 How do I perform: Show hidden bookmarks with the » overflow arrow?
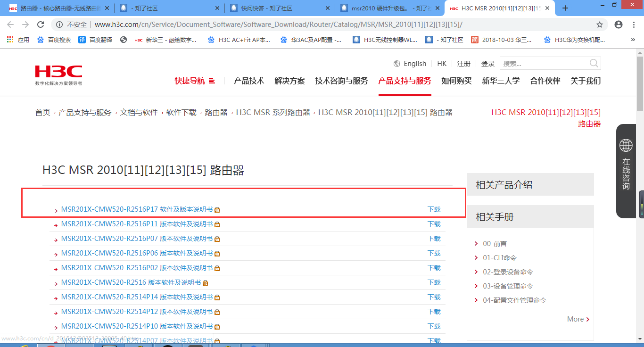(633, 40)
